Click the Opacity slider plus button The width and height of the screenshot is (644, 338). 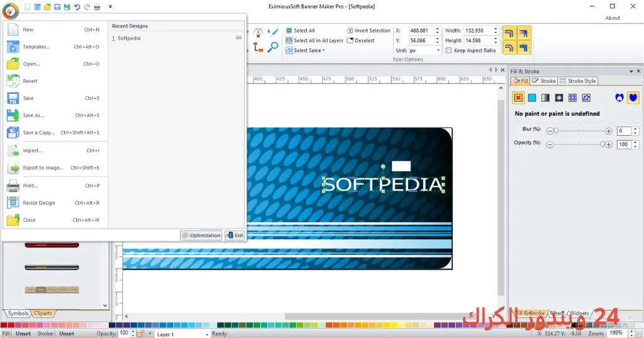coord(609,144)
